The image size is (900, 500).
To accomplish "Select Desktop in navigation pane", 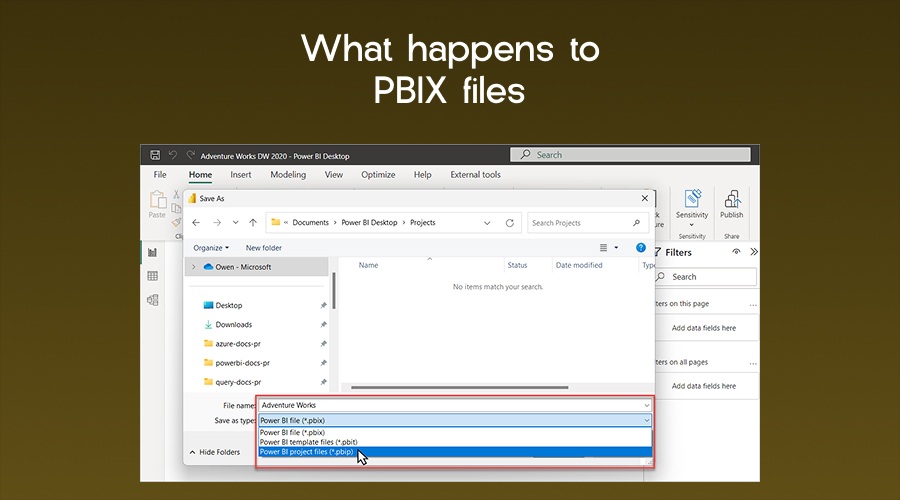I will (228, 305).
